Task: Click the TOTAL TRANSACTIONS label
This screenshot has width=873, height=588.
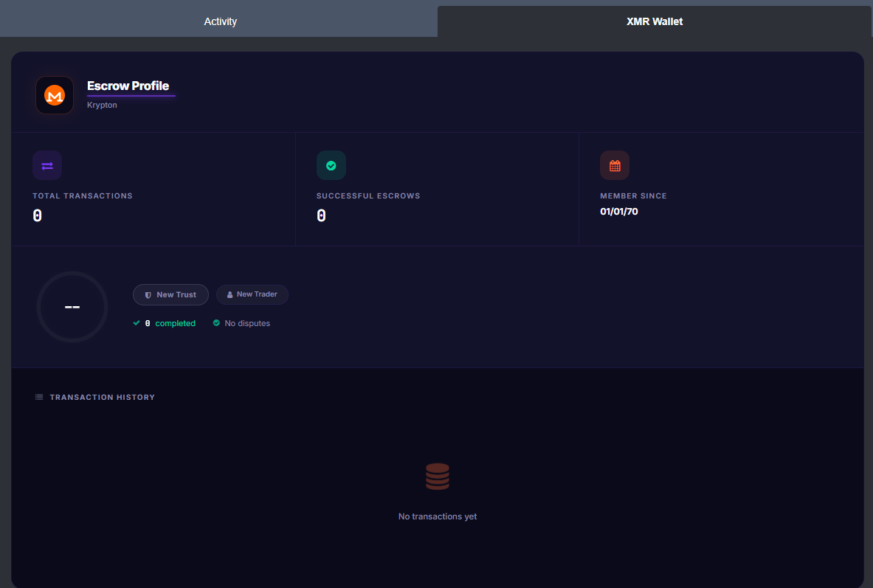Action: (83, 196)
